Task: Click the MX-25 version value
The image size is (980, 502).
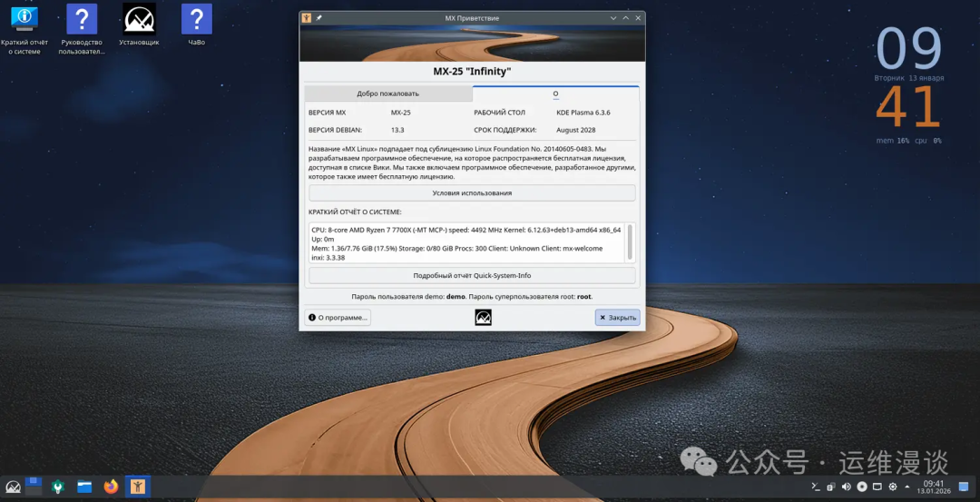Action: pos(401,113)
